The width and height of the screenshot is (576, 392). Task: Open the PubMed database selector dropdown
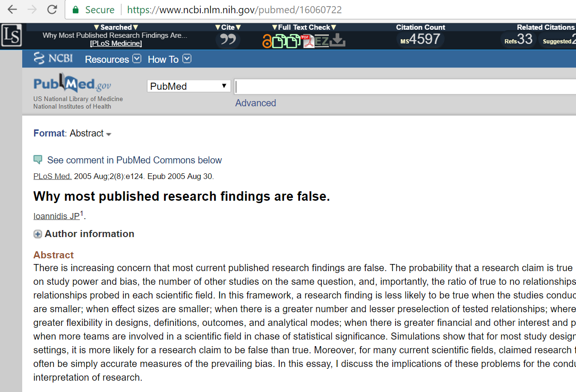click(x=189, y=86)
